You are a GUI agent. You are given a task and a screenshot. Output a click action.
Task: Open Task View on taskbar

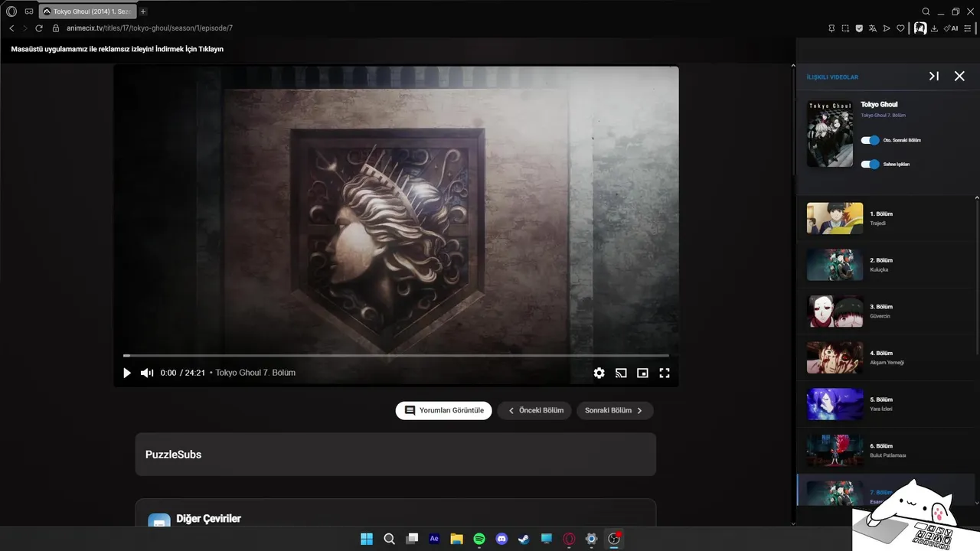click(412, 539)
